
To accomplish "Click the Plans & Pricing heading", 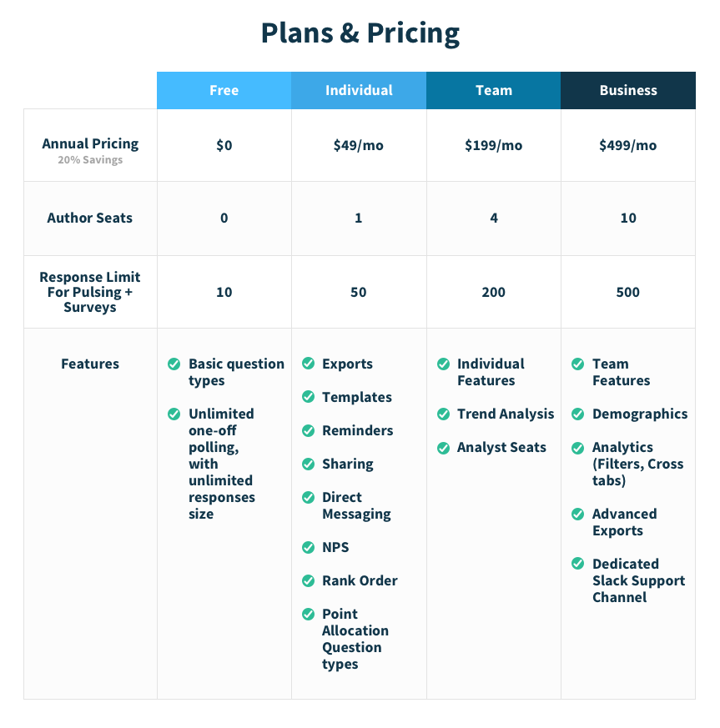I will 360,33.
